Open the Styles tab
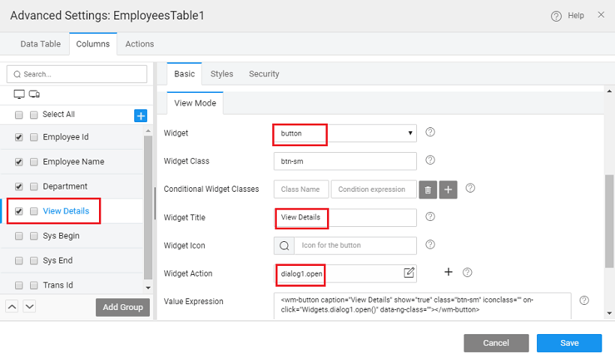Image resolution: width=615 pixels, height=364 pixels. click(221, 74)
